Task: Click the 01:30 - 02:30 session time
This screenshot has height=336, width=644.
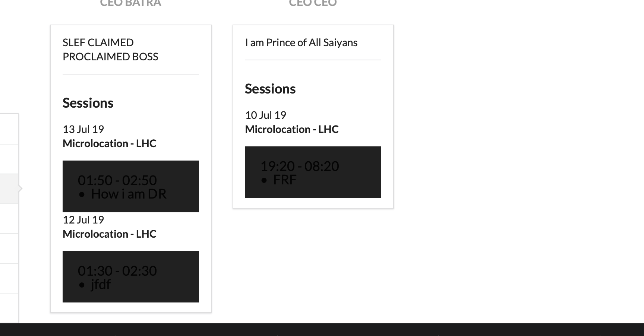Action: tap(117, 271)
